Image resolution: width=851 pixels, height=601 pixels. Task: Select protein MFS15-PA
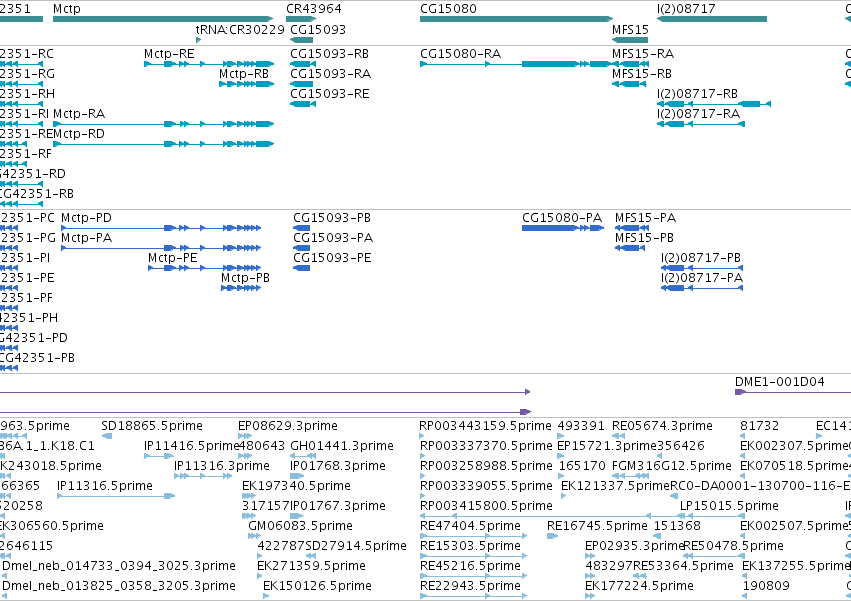[x=645, y=218]
